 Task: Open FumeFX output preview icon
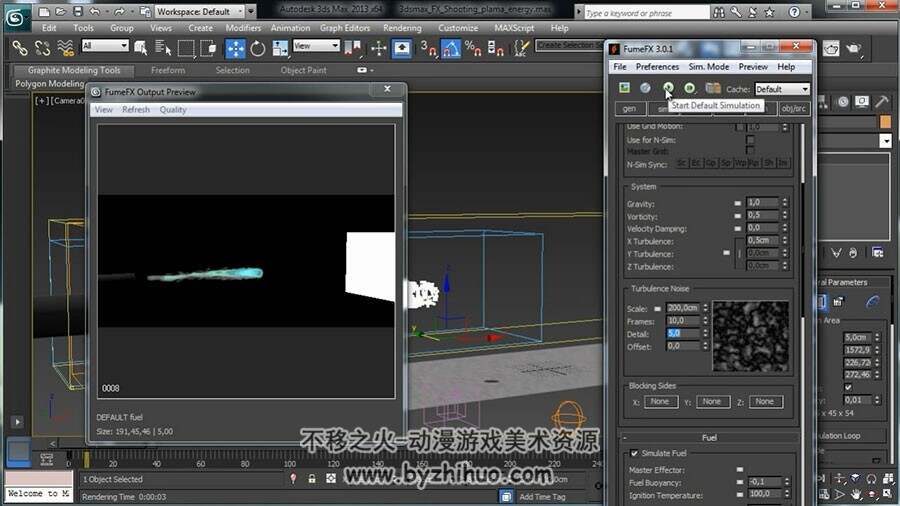tap(624, 88)
